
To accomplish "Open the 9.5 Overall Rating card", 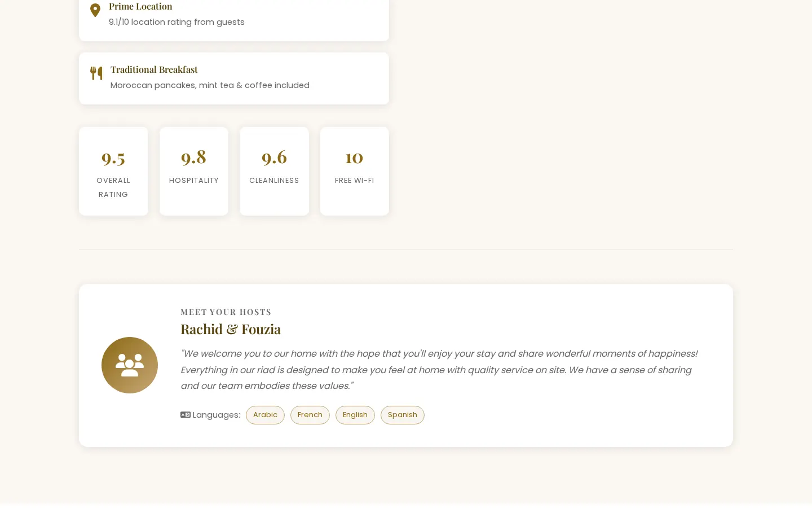I will point(113,171).
